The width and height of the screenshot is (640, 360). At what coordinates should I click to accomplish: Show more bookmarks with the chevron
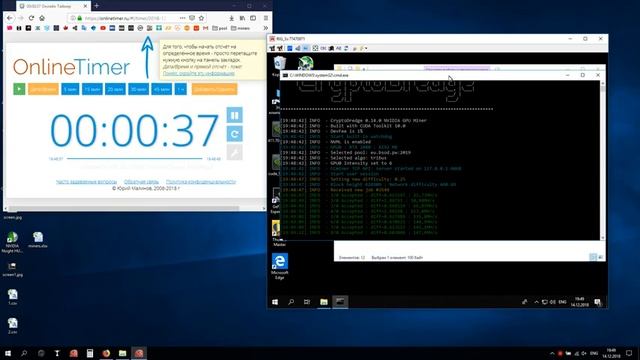click(266, 28)
